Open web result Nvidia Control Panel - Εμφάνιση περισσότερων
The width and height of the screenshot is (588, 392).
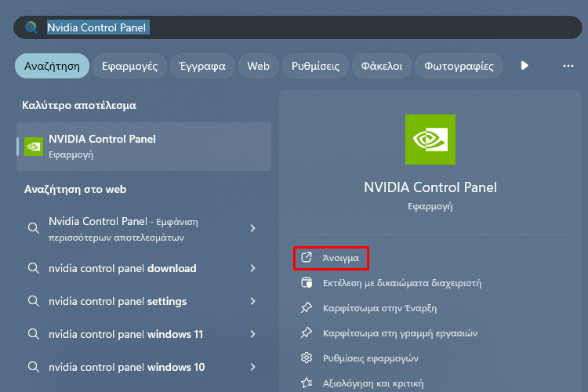(144, 228)
